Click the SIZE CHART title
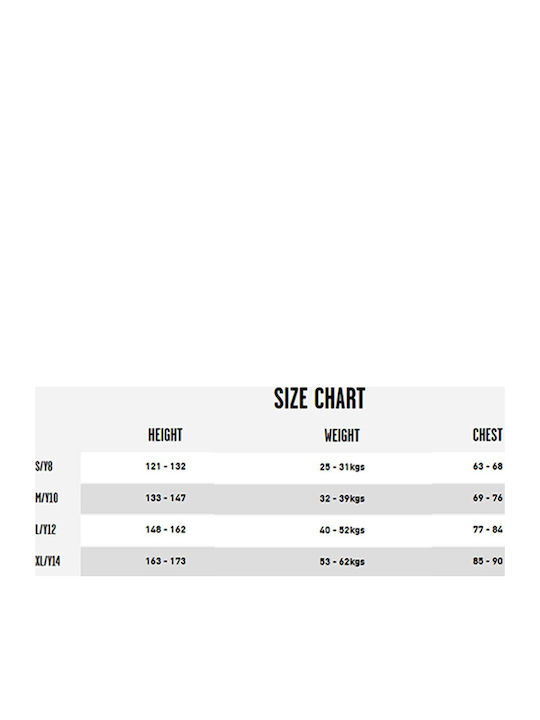Image resolution: width=540 pixels, height=720 pixels. 319,399
